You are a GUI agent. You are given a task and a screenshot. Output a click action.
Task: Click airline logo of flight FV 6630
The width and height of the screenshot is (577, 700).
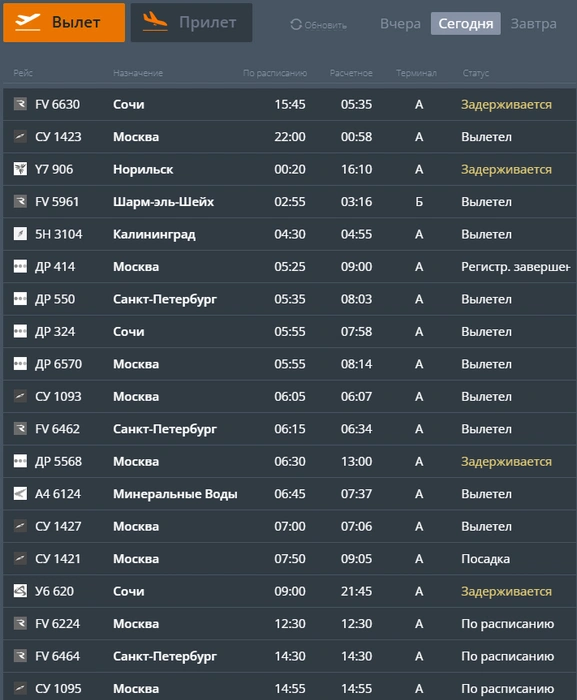(x=20, y=104)
